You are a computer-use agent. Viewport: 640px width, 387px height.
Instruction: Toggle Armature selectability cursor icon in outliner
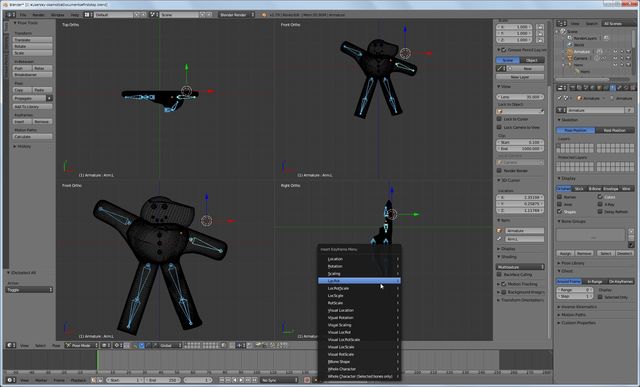[x=622, y=52]
